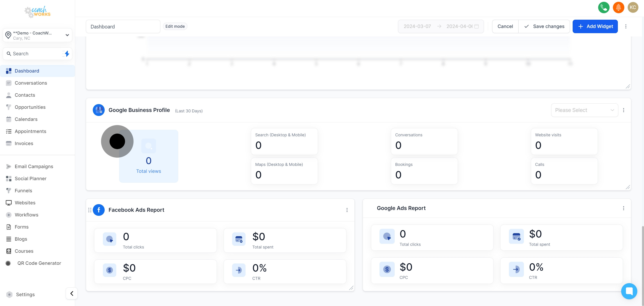Screen dimensions: 644x306
Task: Click the KC user avatar
Action: click(x=633, y=7)
